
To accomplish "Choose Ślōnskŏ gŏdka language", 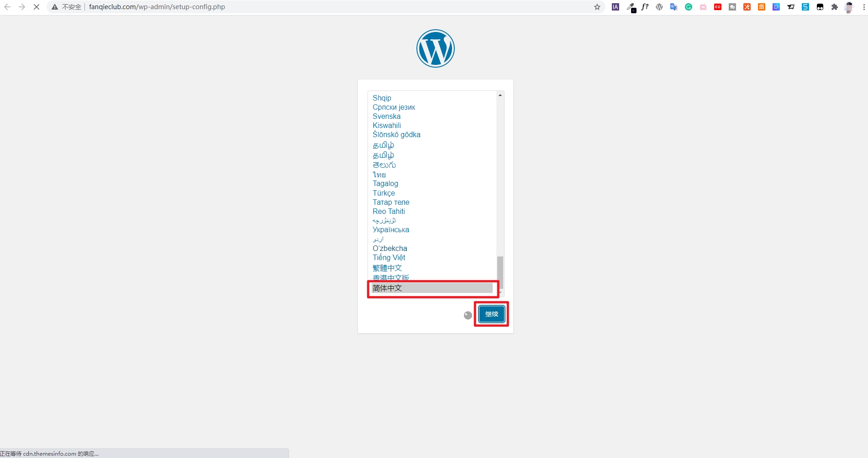I will [396, 134].
